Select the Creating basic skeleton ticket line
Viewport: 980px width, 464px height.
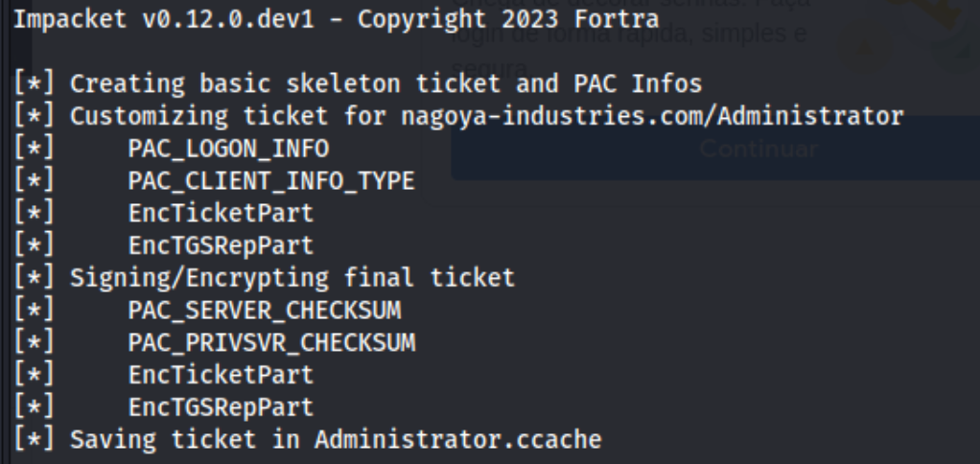358,83
